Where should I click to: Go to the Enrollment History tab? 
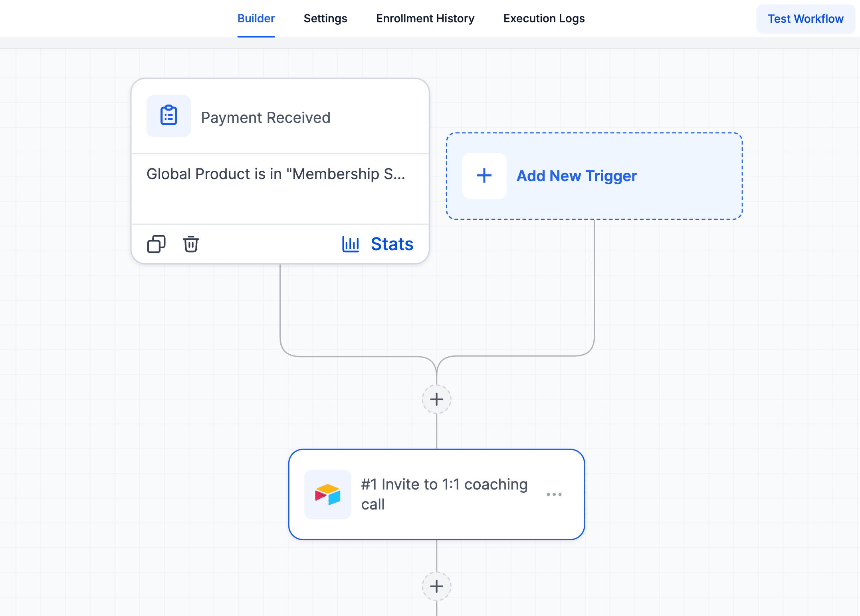[425, 18]
